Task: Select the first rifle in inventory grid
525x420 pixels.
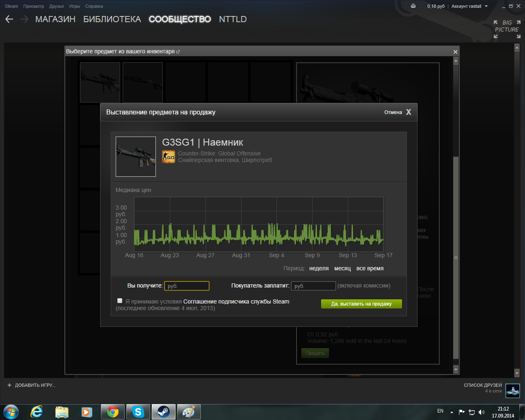Action: pos(100,82)
